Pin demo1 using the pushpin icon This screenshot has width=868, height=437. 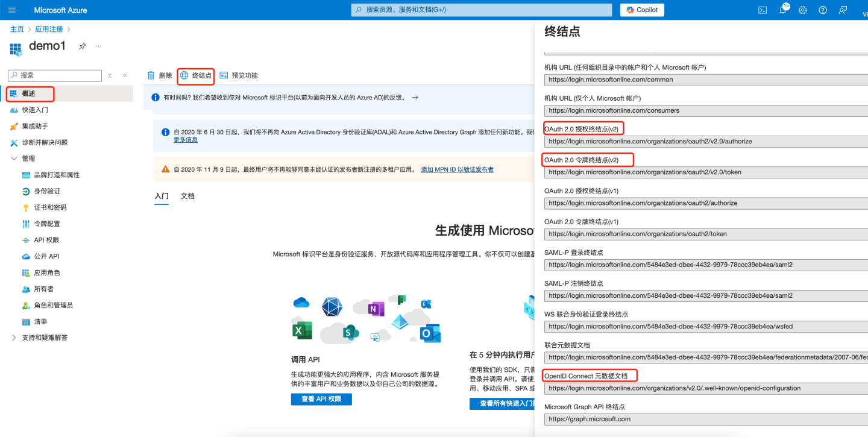(83, 46)
